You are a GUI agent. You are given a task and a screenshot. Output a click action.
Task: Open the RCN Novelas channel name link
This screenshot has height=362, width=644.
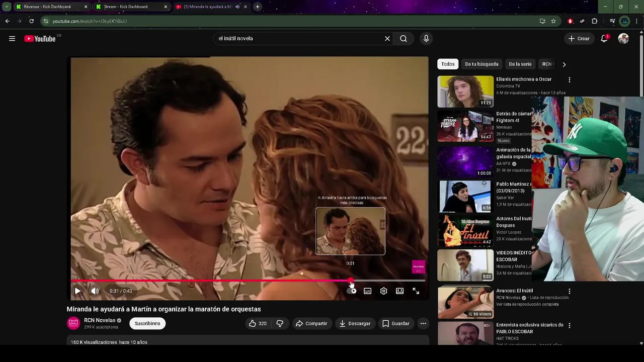click(100, 320)
